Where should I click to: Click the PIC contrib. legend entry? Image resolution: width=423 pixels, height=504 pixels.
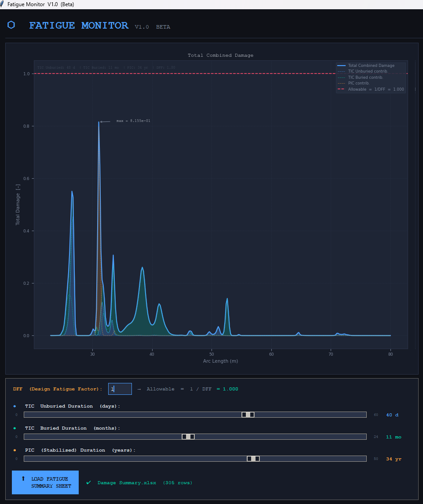[x=359, y=83]
